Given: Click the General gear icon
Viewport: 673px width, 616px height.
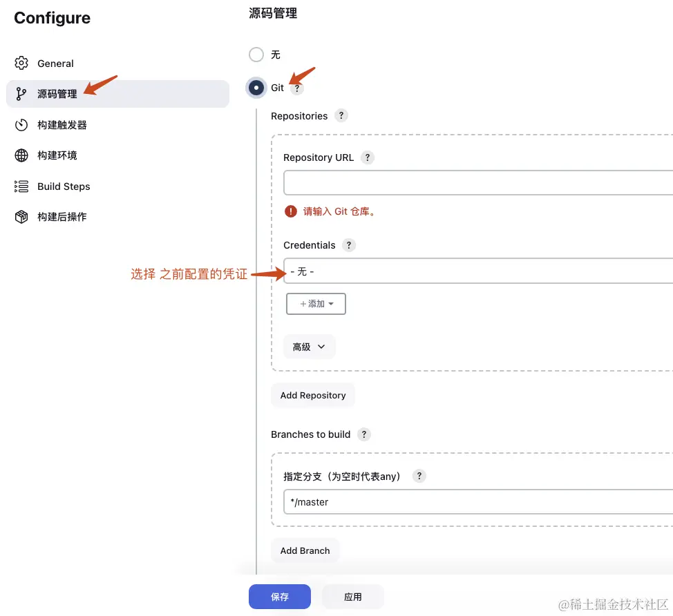Looking at the screenshot, I should click(x=21, y=63).
